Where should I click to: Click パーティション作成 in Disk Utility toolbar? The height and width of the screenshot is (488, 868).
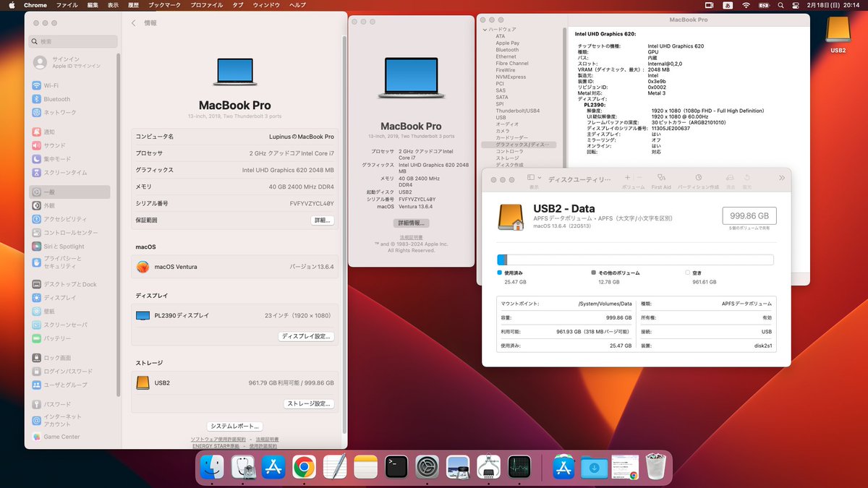698,181
